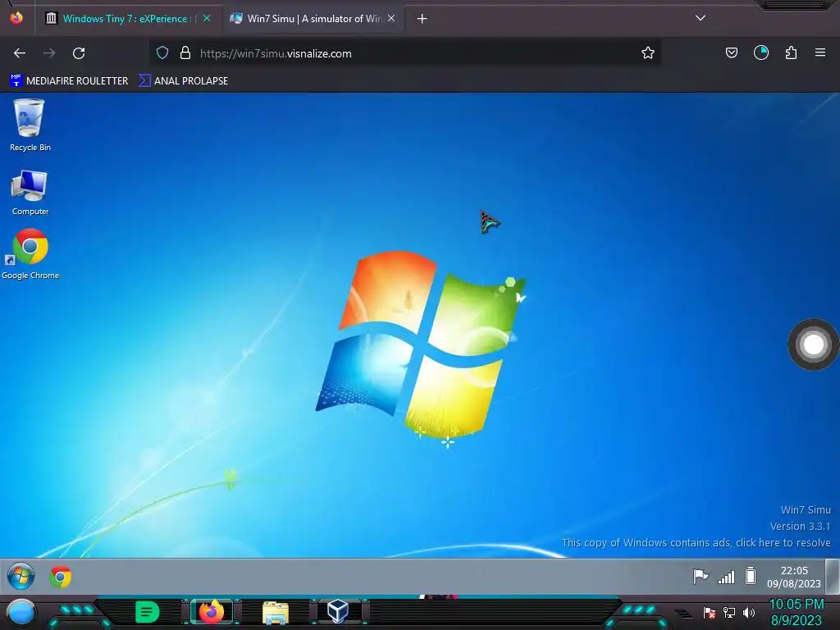Go back to the previous page

(x=20, y=53)
